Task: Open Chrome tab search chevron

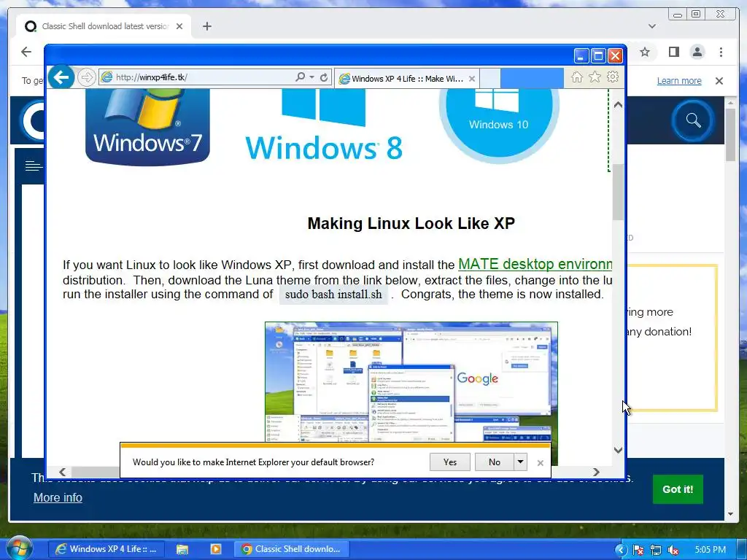Action: pyautogui.click(x=652, y=26)
